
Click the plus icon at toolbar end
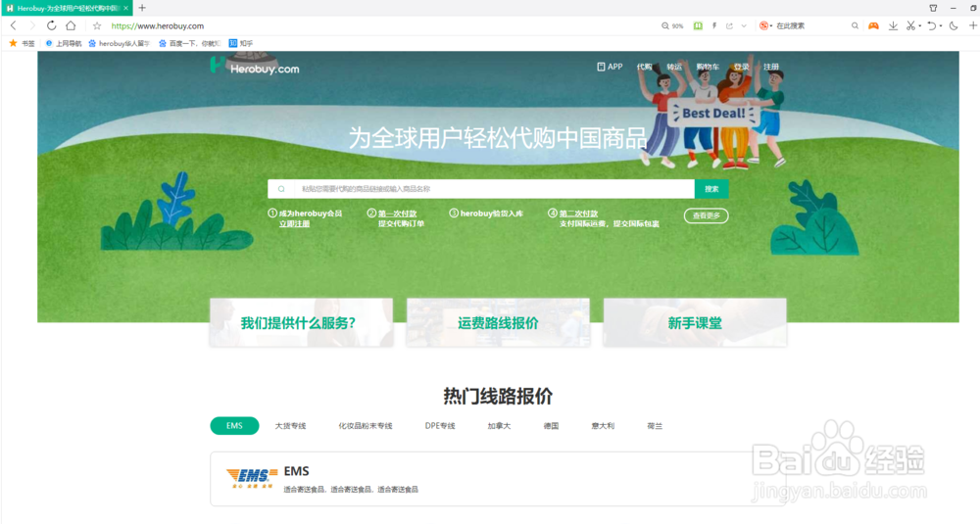pyautogui.click(x=973, y=25)
